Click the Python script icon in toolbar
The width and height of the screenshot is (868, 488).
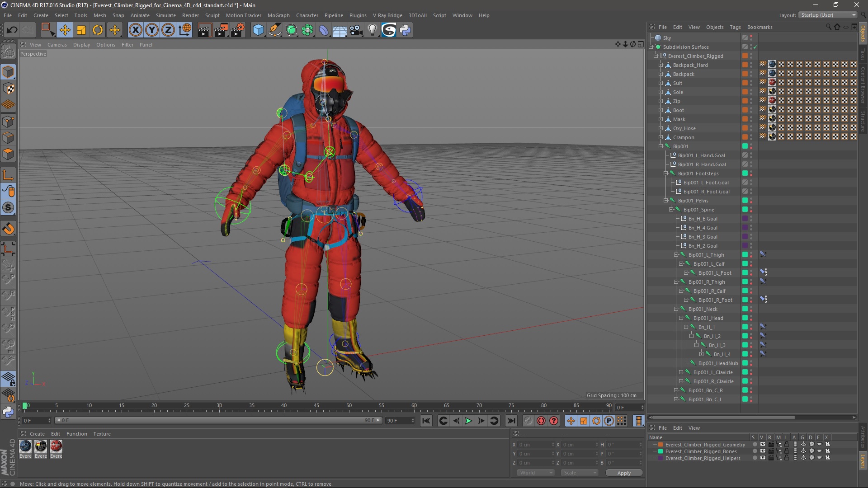click(x=406, y=30)
